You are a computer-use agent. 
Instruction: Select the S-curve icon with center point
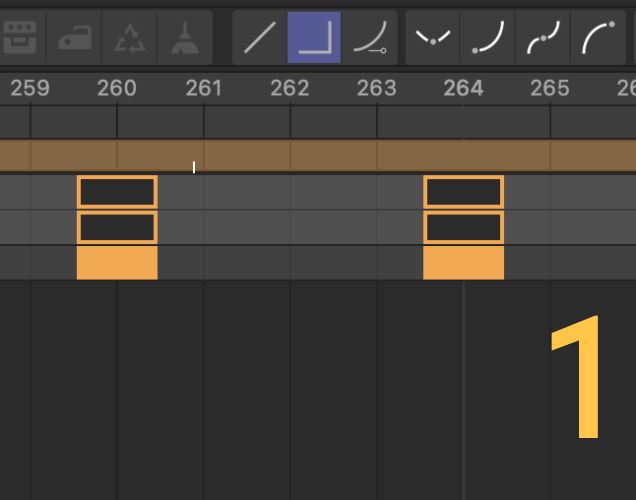(543, 38)
